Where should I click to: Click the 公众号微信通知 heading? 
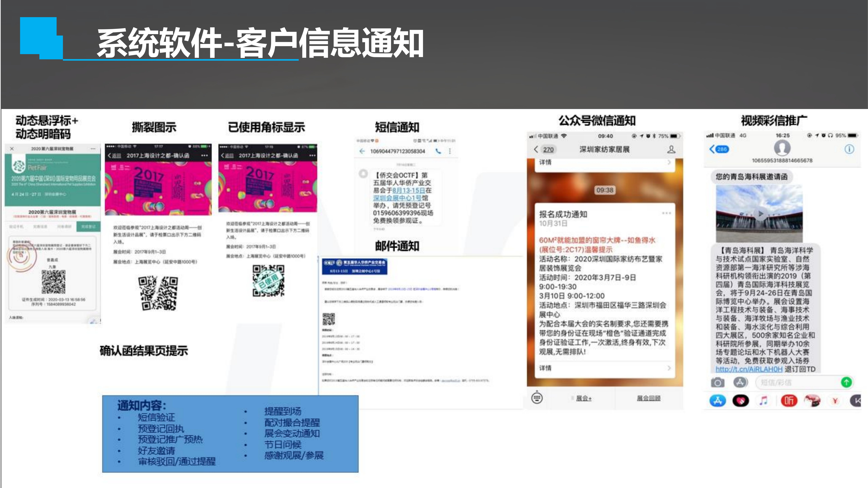(597, 121)
